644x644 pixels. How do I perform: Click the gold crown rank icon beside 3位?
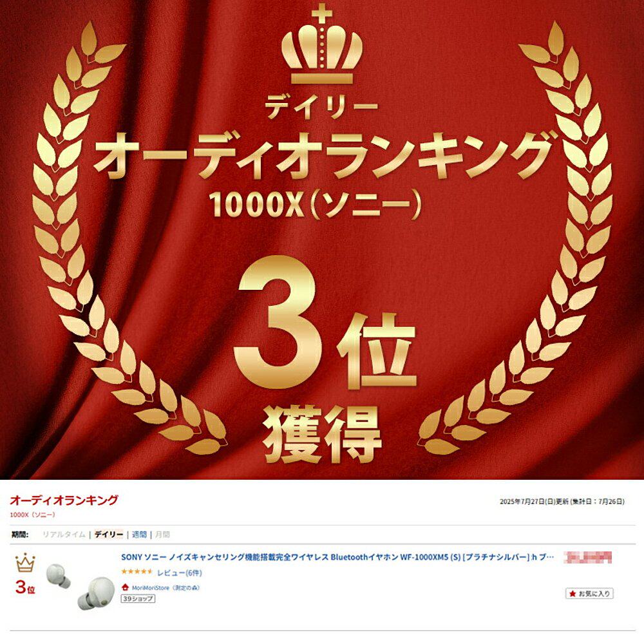click(25, 563)
